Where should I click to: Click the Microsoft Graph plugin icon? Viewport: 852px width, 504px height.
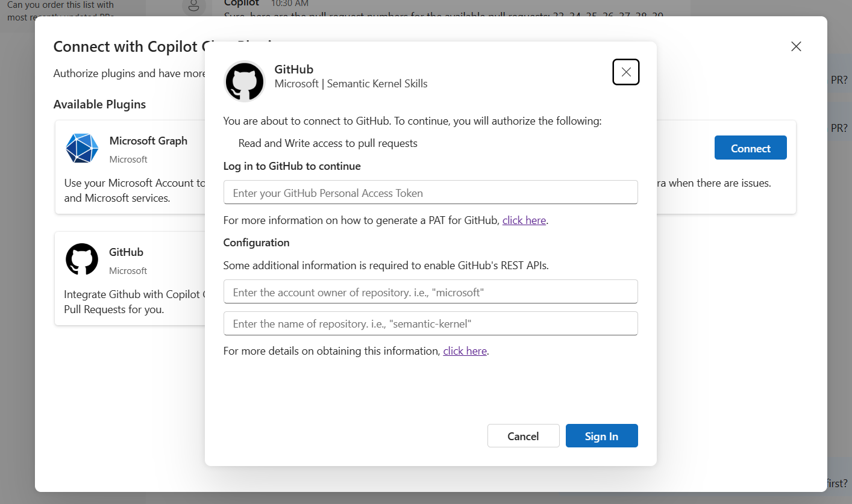point(82,148)
